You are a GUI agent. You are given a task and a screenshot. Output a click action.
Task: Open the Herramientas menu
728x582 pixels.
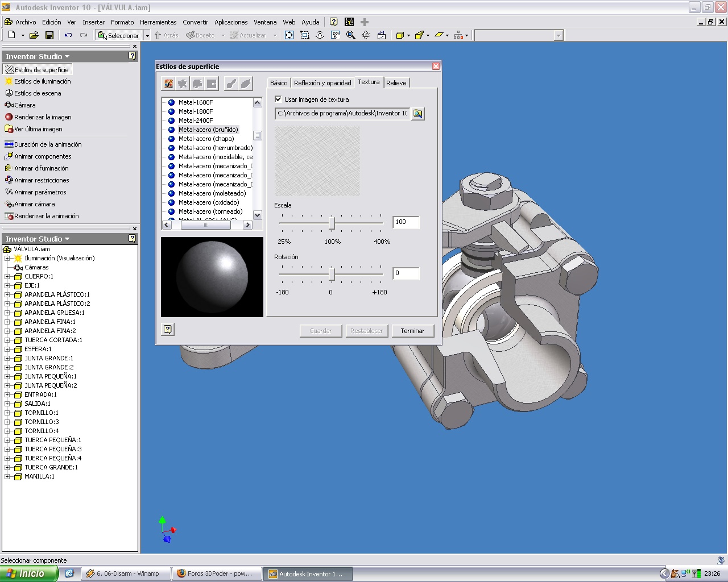(x=158, y=22)
